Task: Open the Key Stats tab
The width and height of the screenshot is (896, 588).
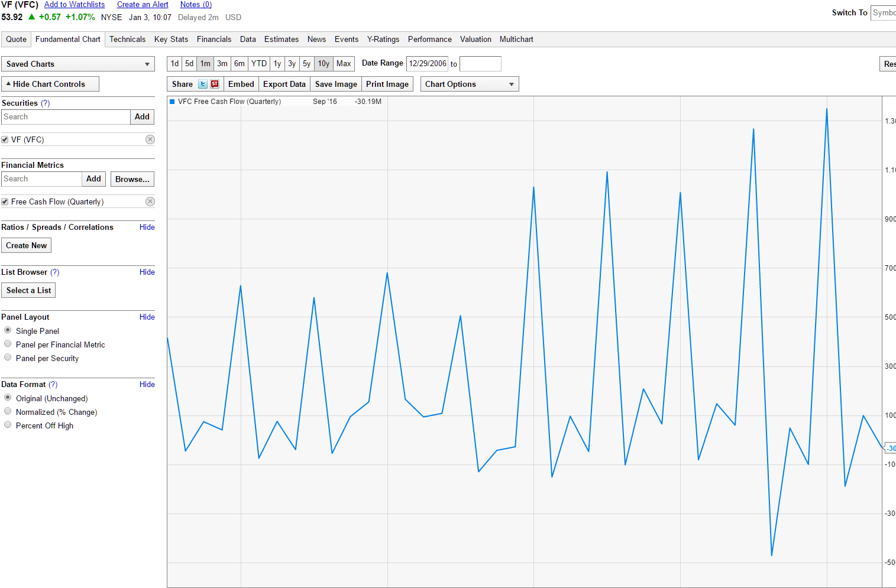Action: pos(171,39)
